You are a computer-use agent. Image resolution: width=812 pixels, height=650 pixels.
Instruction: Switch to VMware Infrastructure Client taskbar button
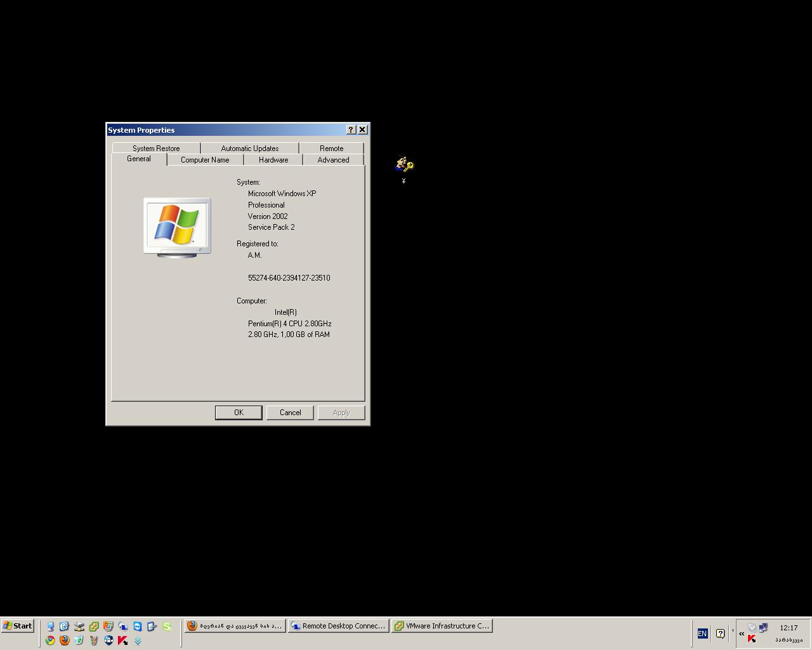(x=442, y=626)
